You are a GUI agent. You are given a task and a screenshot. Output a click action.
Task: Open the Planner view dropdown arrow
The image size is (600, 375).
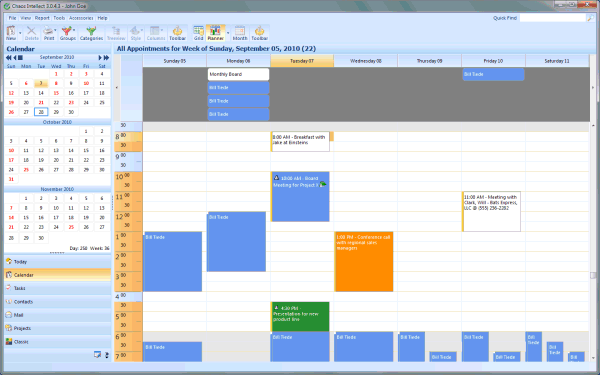click(228, 33)
